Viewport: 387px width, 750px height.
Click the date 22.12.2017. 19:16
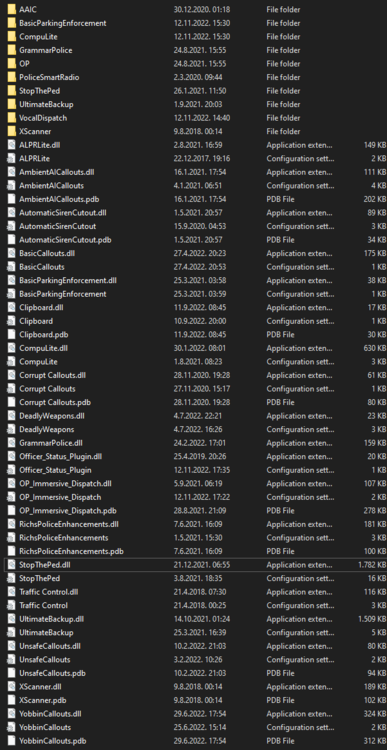202,158
